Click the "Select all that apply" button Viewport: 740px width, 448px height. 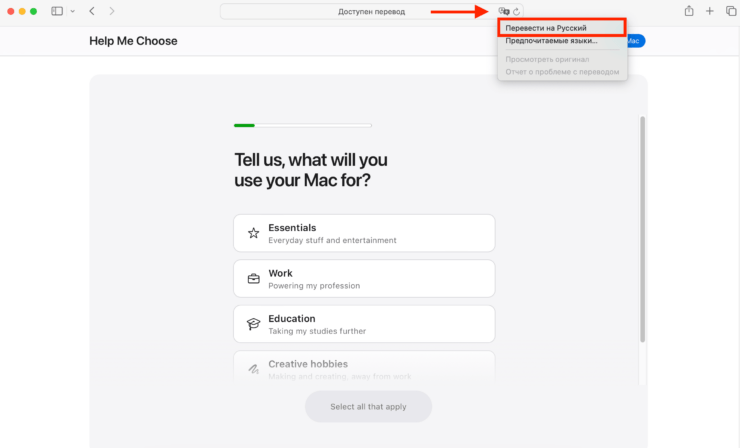point(368,407)
